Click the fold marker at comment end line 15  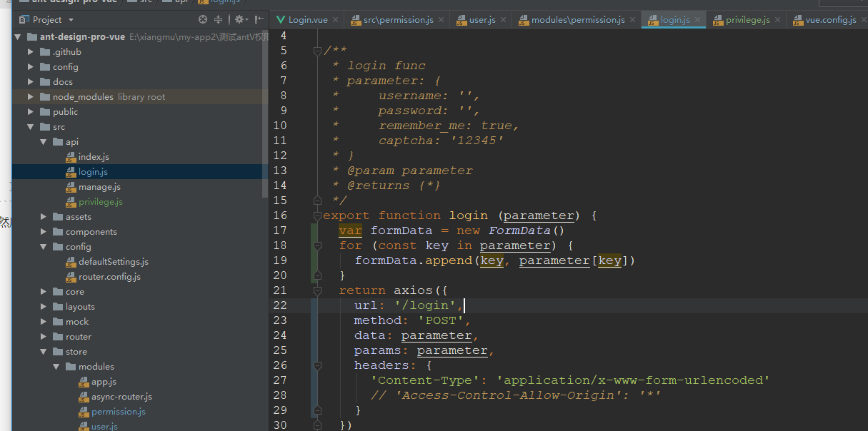tap(317, 201)
